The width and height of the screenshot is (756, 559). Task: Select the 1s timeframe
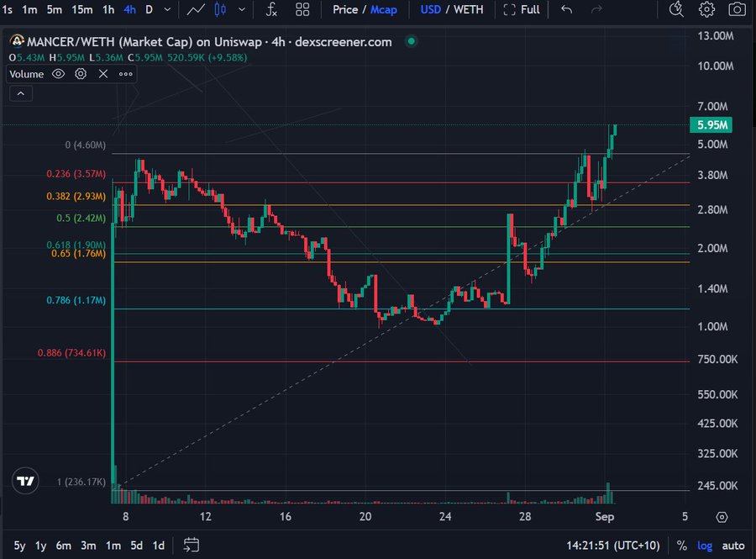(x=8, y=9)
